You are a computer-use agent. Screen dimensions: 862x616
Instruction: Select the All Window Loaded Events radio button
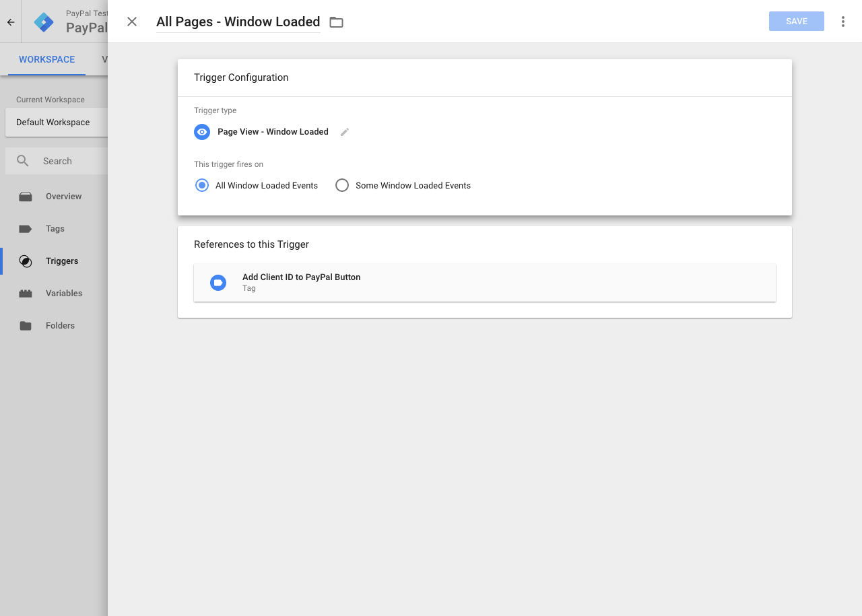click(201, 185)
